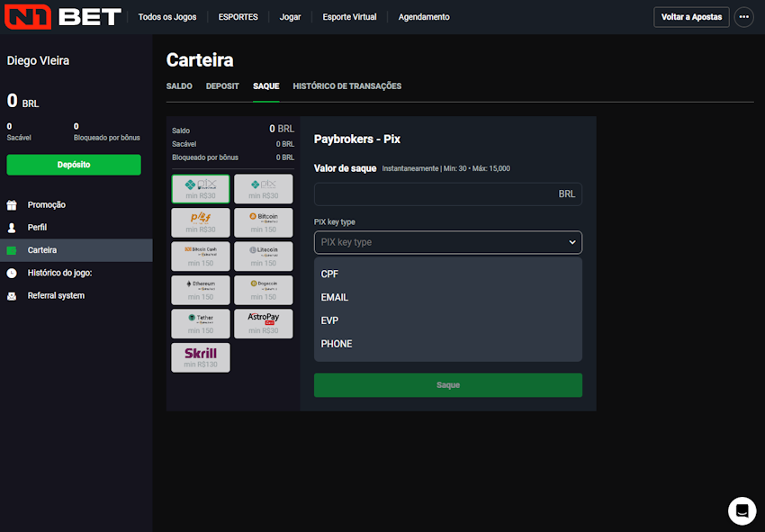Image resolution: width=765 pixels, height=532 pixels.
Task: Open the N1 Bet logo
Action: point(63,16)
